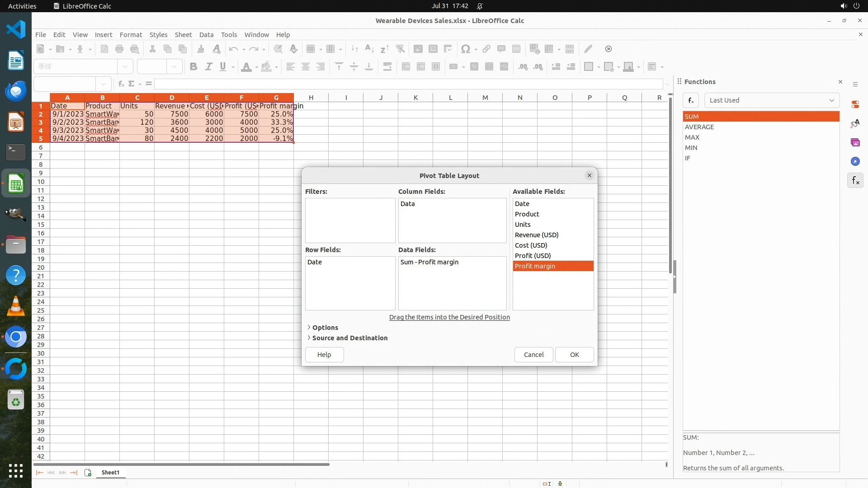This screenshot has width=868, height=488.
Task: Open the Function Wizard in formula bar
Action: pyautogui.click(x=121, y=84)
